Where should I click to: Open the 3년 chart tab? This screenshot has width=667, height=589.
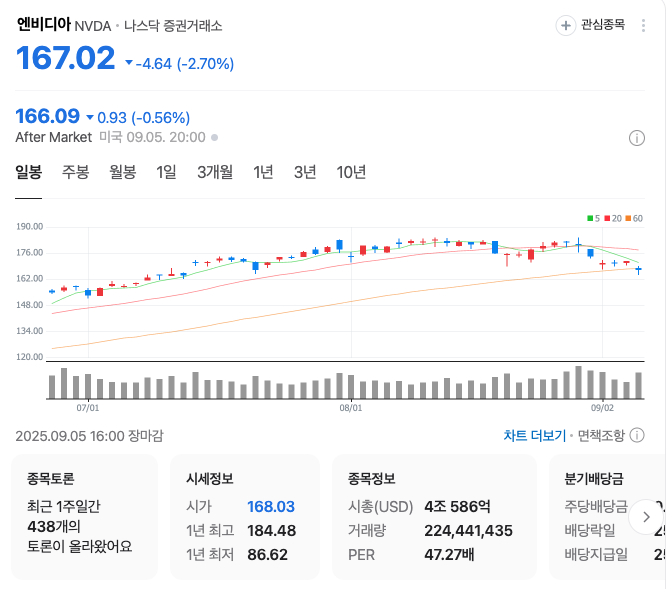pos(305,172)
